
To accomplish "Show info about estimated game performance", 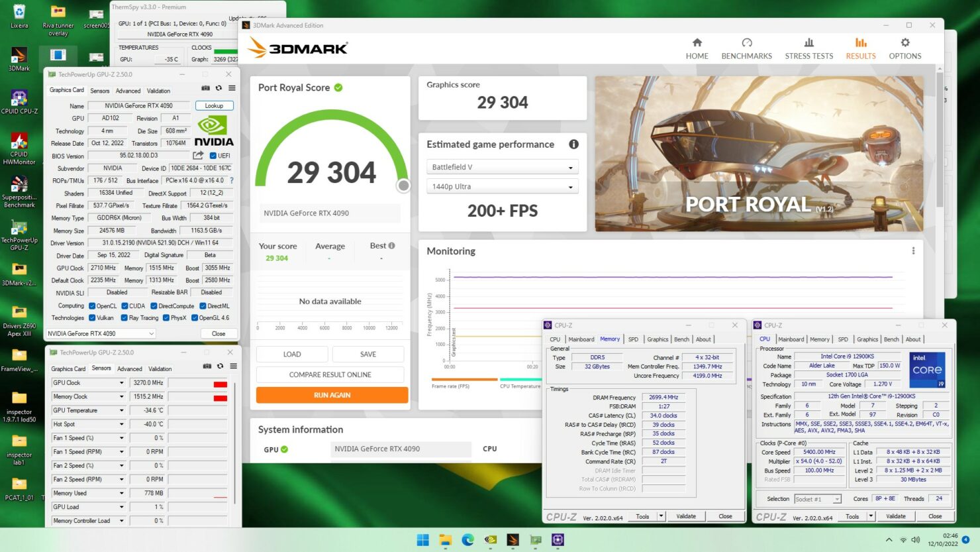I will (573, 144).
